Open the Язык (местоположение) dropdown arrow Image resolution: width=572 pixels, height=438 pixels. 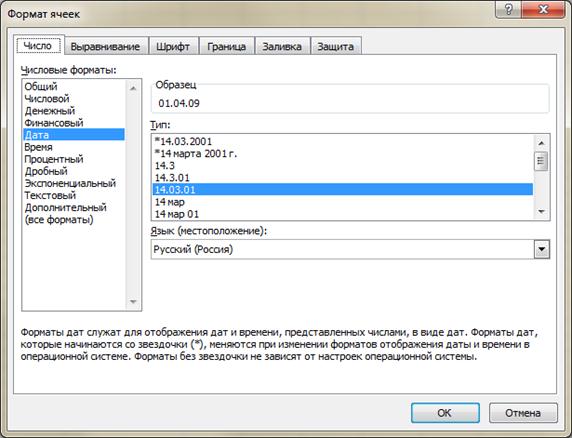[542, 249]
